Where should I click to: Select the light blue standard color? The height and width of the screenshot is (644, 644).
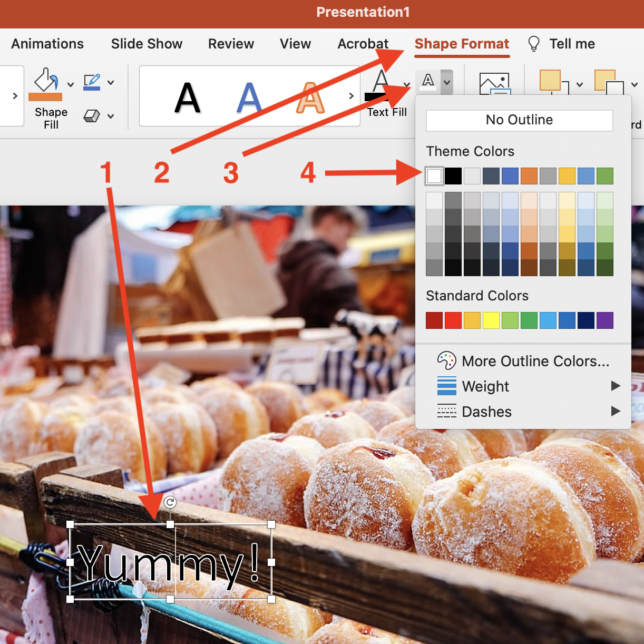point(548,320)
